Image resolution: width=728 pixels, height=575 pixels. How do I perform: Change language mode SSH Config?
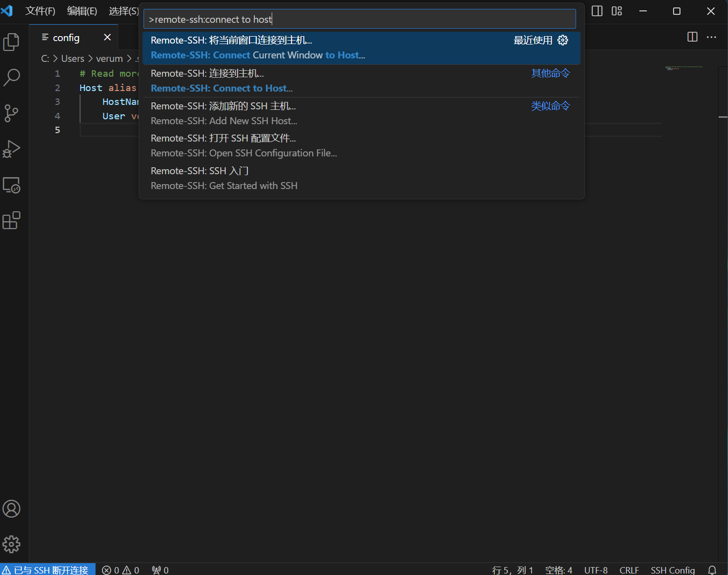pyautogui.click(x=673, y=570)
